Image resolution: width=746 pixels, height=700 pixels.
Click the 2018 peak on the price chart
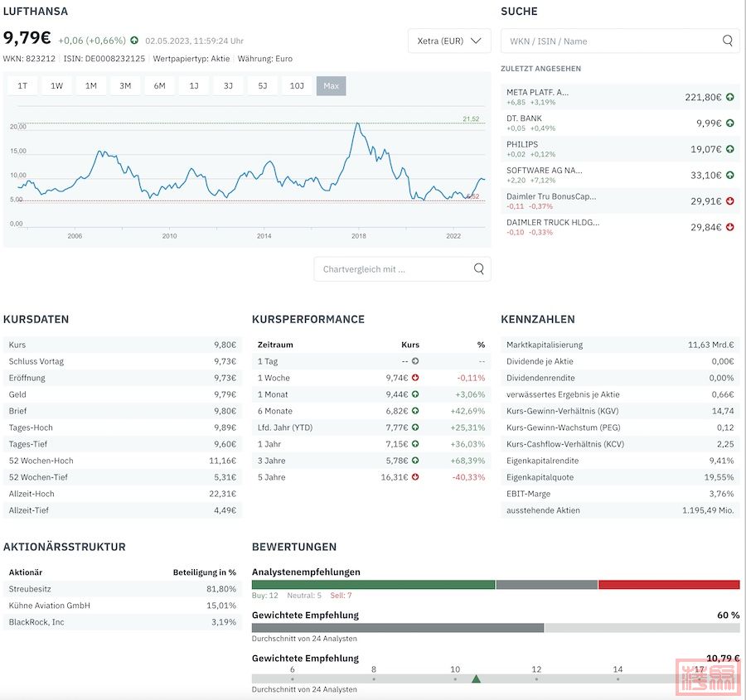pos(358,123)
